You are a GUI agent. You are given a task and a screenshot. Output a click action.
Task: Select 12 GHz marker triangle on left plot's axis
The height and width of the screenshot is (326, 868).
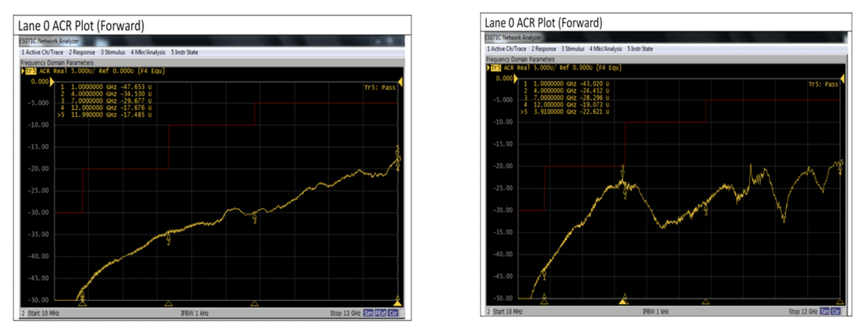coord(397,303)
